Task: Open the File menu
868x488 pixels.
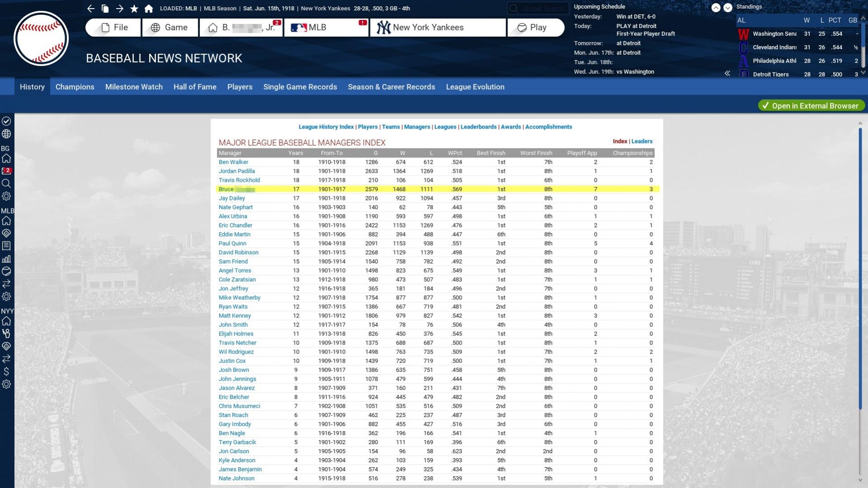Action: tap(113, 28)
